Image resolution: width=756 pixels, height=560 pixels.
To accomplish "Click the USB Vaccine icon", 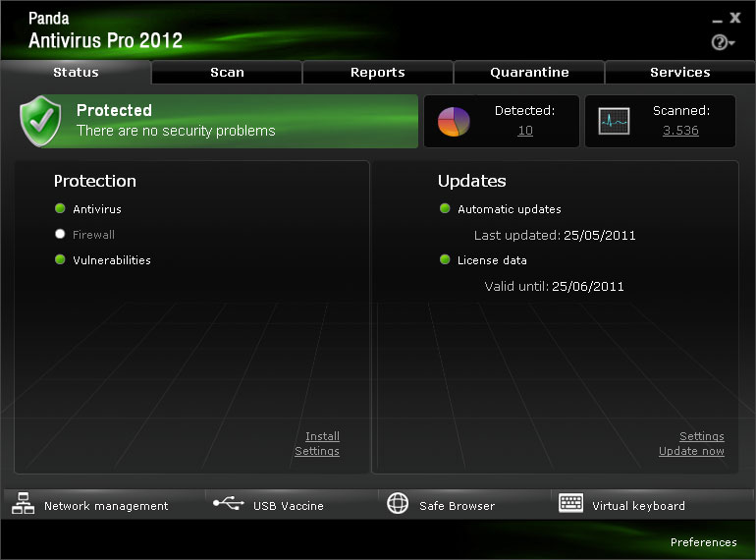I will pyautogui.click(x=229, y=503).
